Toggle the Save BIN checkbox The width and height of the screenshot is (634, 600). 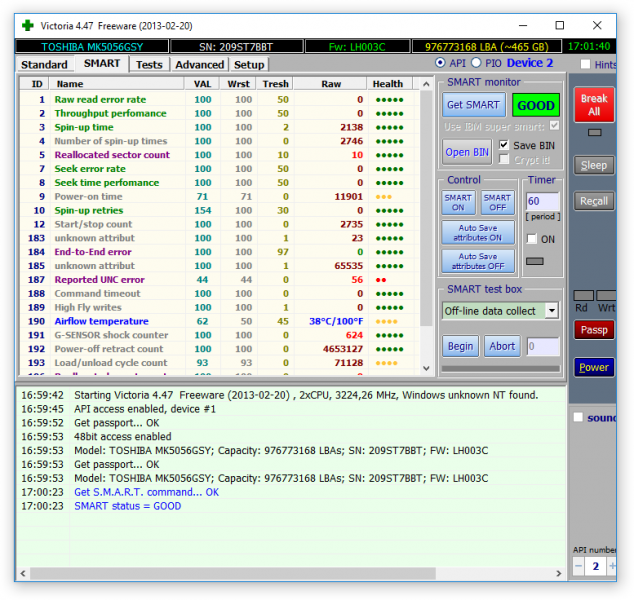pyautogui.click(x=505, y=145)
